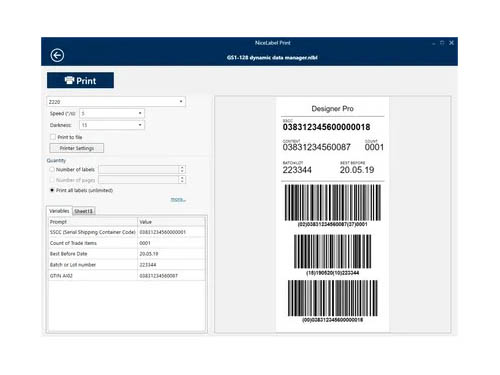Click the middle barcode in the label preview
Viewport: 500px width, 375px height.
pyautogui.click(x=332, y=251)
